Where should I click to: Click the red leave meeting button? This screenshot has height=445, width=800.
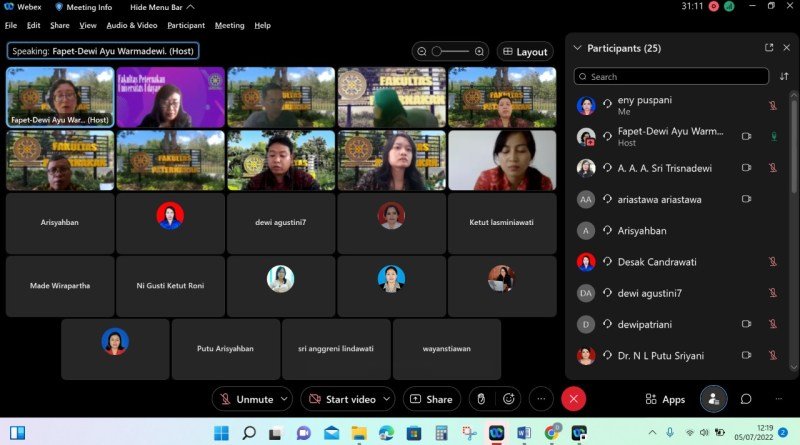573,399
